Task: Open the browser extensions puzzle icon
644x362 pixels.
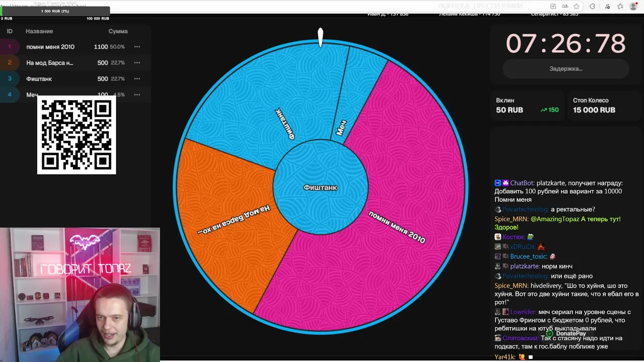Action: pos(592,7)
